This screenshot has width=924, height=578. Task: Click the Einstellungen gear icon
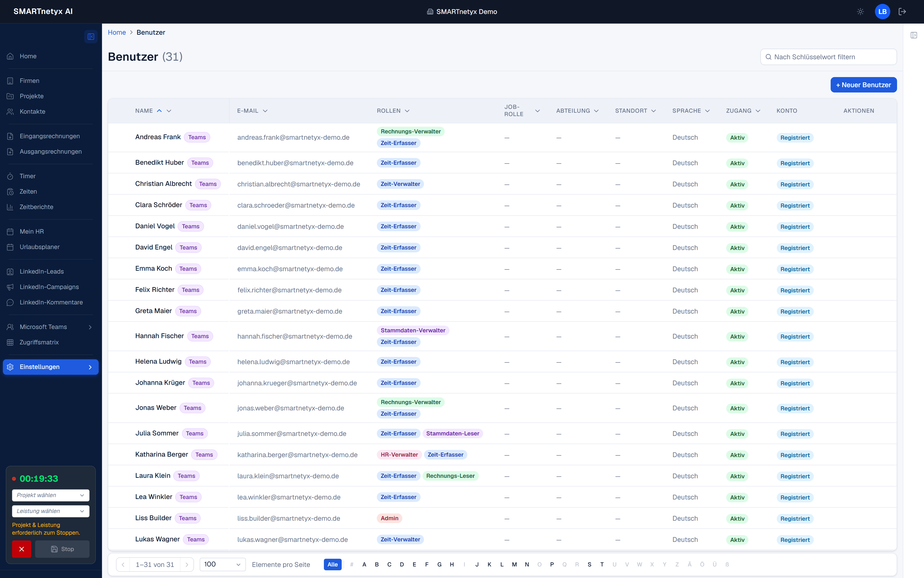pyautogui.click(x=10, y=367)
